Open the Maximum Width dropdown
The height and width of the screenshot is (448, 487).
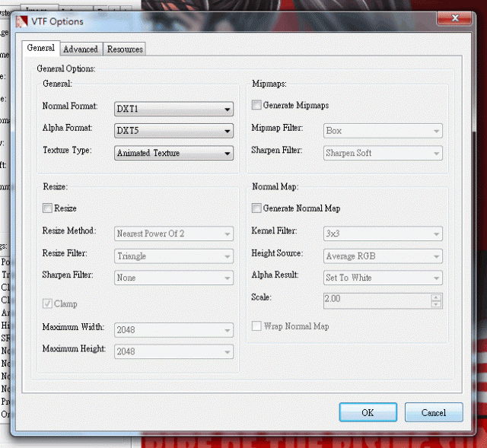pos(173,329)
